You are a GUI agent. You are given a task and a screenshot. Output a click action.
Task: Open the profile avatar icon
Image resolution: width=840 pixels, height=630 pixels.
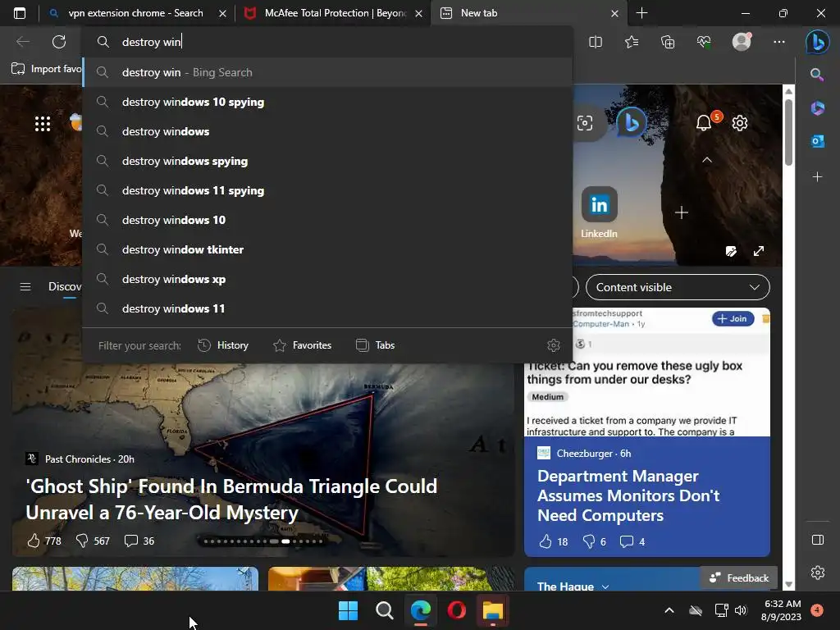click(x=742, y=42)
